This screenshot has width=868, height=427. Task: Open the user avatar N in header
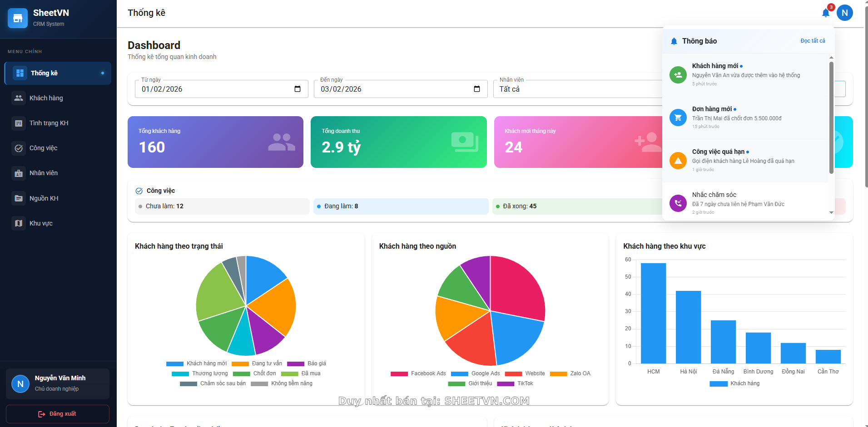click(x=844, y=13)
